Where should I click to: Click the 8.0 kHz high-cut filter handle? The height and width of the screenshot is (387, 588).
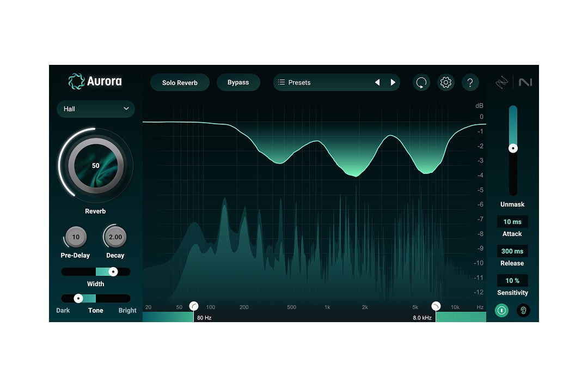pos(436,306)
